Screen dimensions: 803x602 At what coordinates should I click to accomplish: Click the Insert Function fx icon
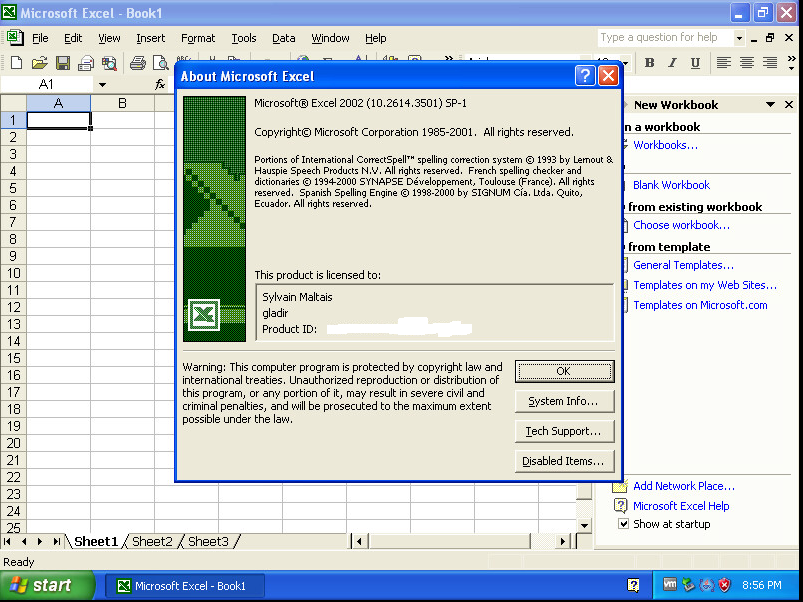(x=160, y=84)
